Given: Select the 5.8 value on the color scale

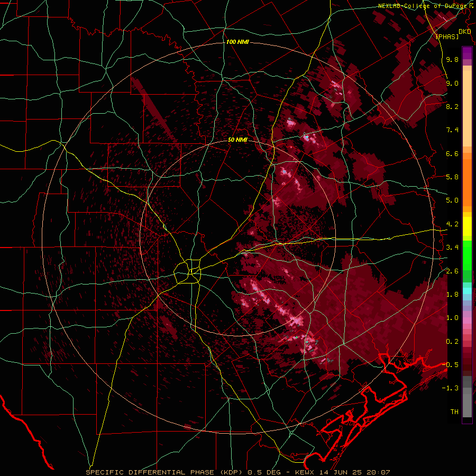Looking at the screenshot, I should click(x=452, y=177).
